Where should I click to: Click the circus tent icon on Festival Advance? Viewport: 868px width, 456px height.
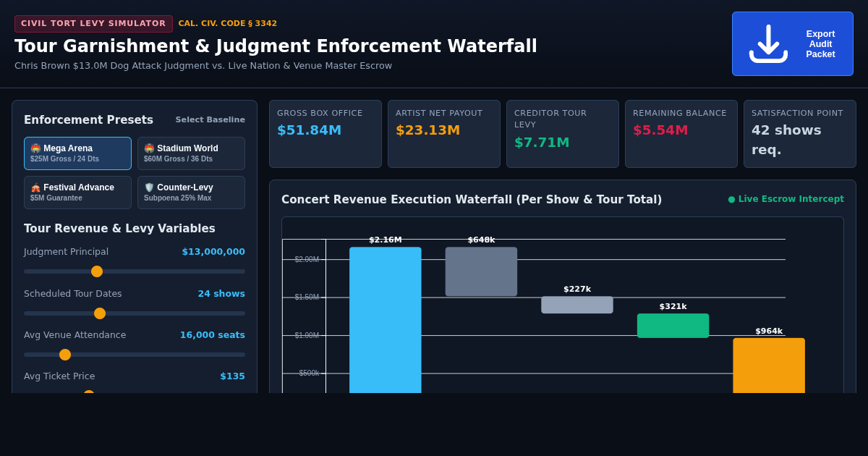tap(35, 187)
